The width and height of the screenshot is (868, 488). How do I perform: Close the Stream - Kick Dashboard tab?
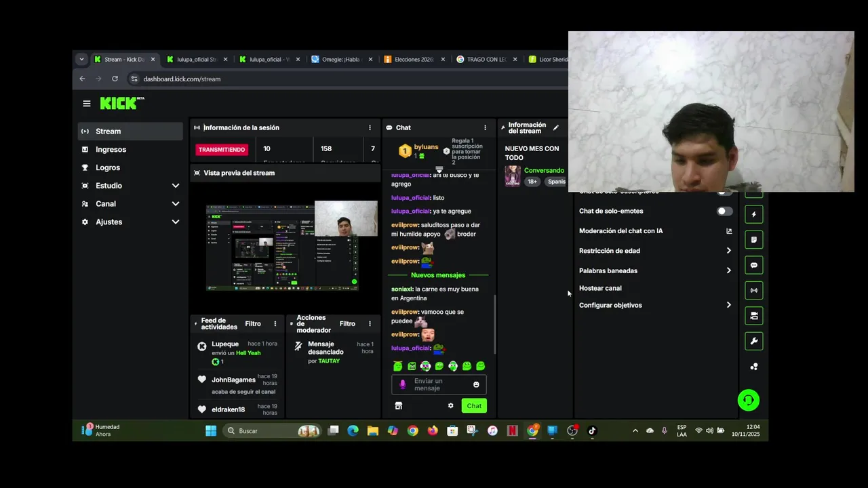(153, 60)
